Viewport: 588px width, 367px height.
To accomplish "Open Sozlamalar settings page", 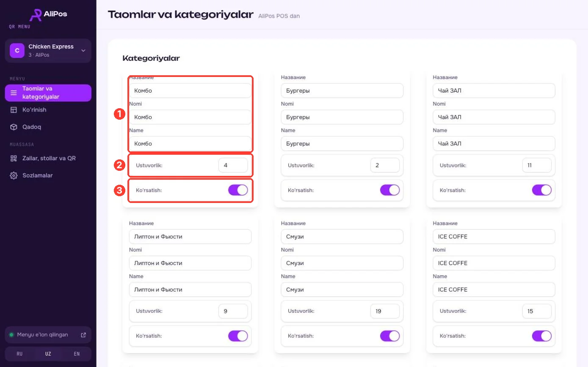I will (x=48, y=175).
